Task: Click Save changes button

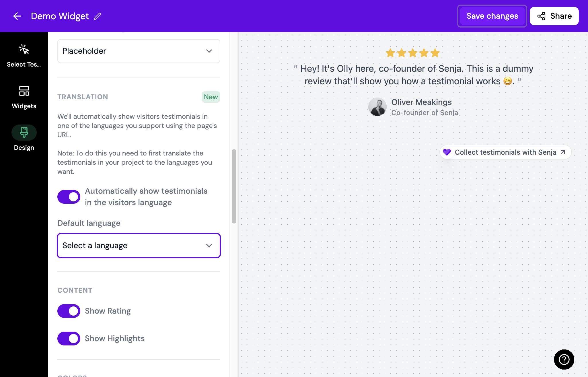Action: click(x=492, y=16)
